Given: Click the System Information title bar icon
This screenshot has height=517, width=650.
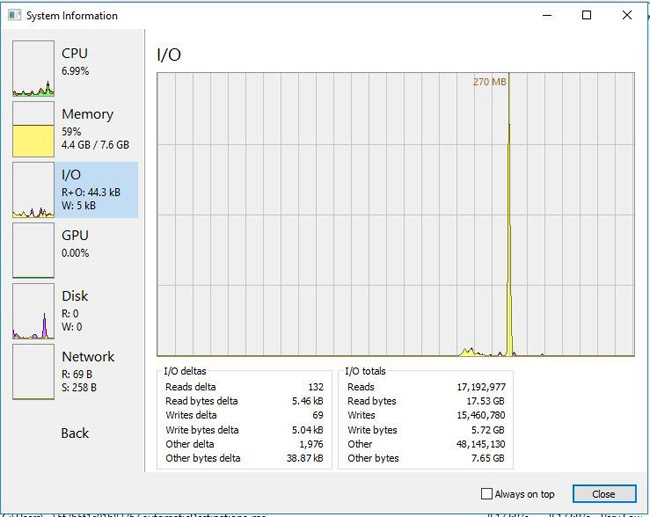Looking at the screenshot, I should (14, 16).
